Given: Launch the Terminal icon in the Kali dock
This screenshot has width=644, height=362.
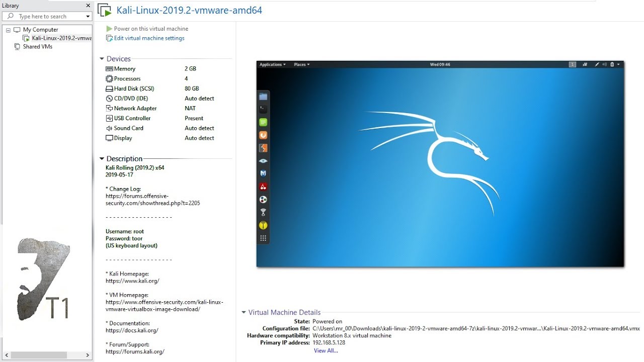Looking at the screenshot, I should (x=263, y=109).
